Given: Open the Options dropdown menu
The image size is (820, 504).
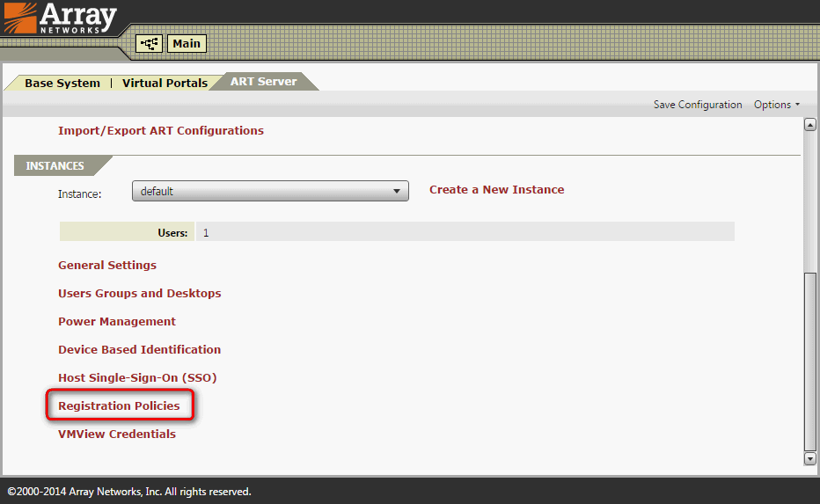Looking at the screenshot, I should click(x=777, y=105).
